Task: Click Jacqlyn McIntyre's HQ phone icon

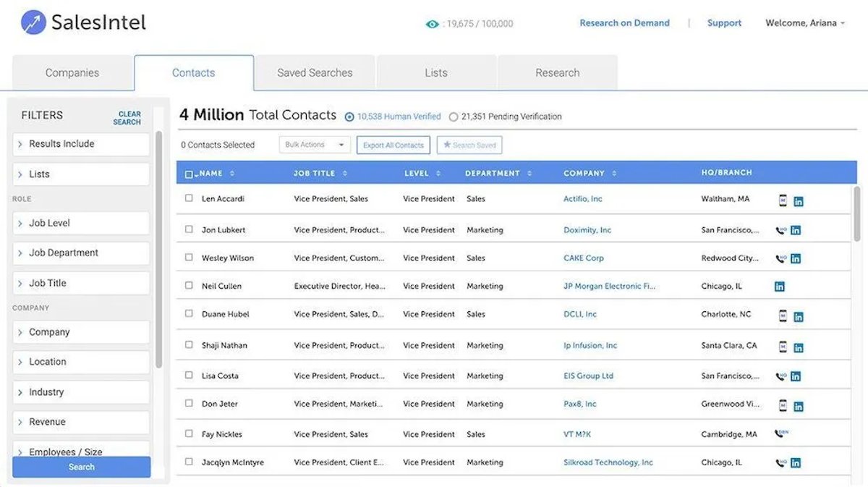Action: coord(780,463)
